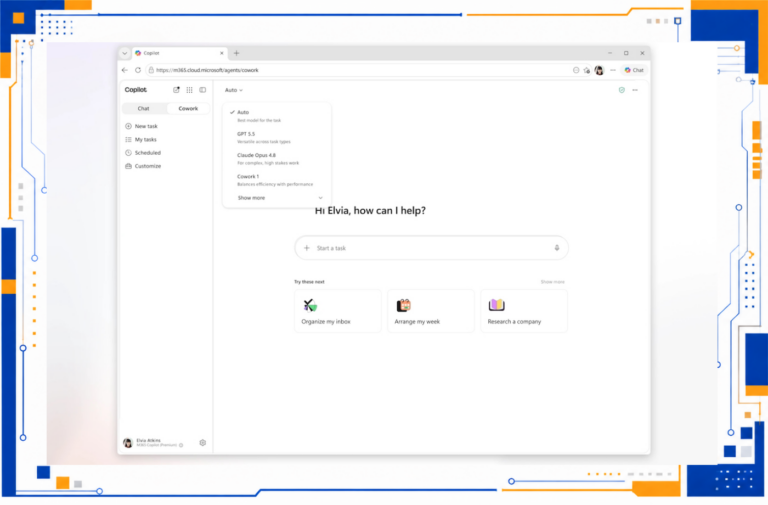Switch to the Cowork tab

(188, 108)
